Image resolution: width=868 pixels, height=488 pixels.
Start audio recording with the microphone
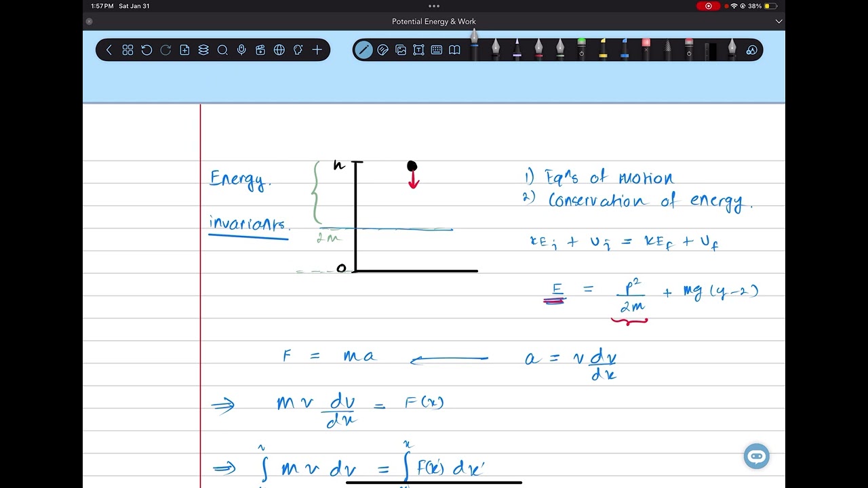tap(241, 50)
